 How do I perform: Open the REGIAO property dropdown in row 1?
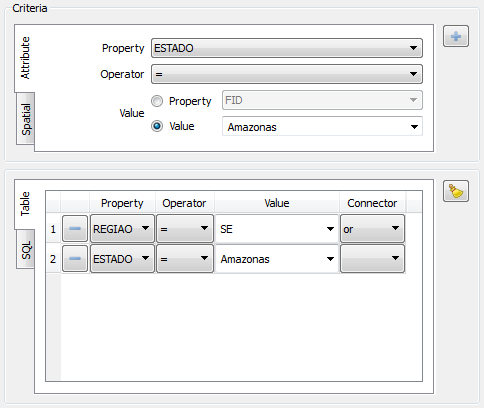[x=122, y=229]
